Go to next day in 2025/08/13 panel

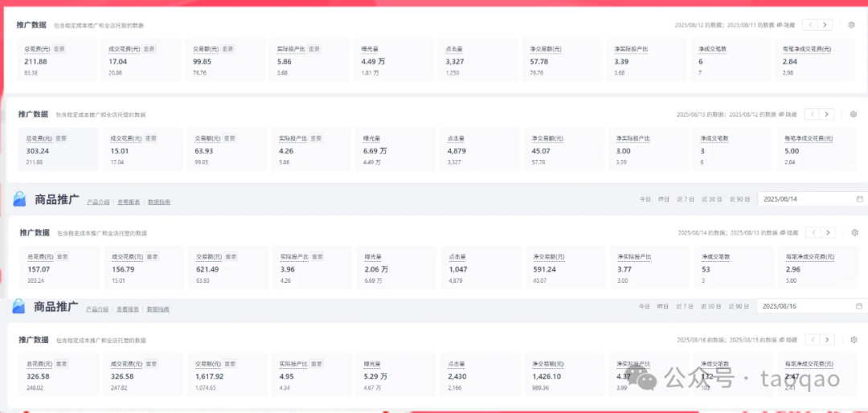click(826, 114)
